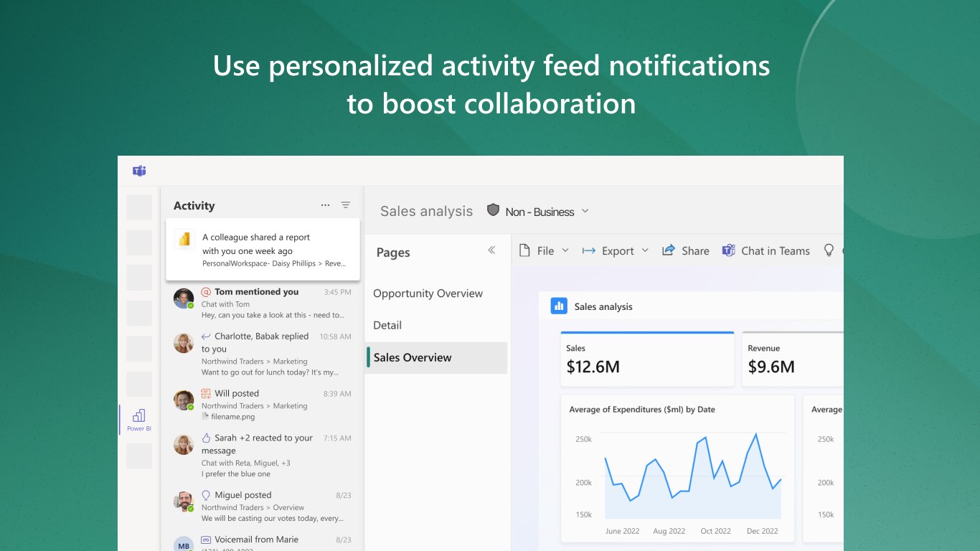Click the Chat with Tom subtitle
This screenshot has height=551, width=980.
coord(225,304)
